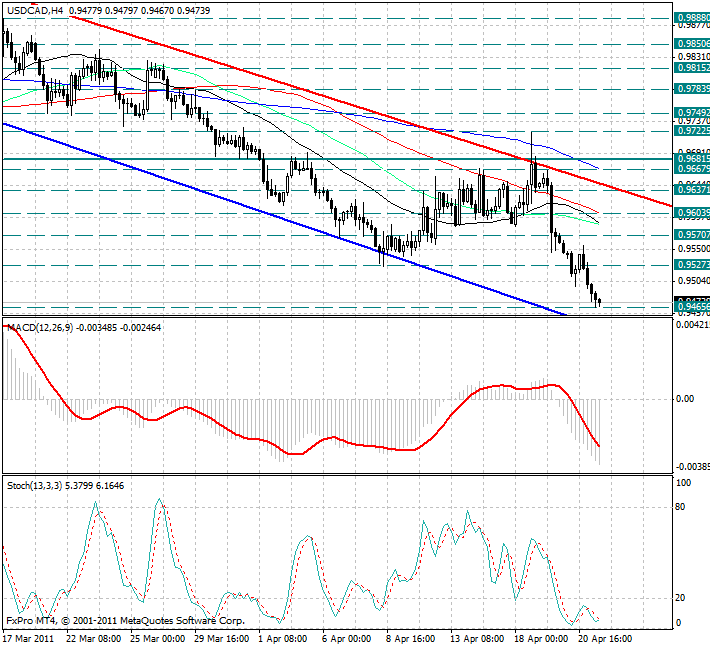Click the USDCAD,H4 chart title
Image resolution: width=710 pixels, height=646 pixels.
pos(34,10)
